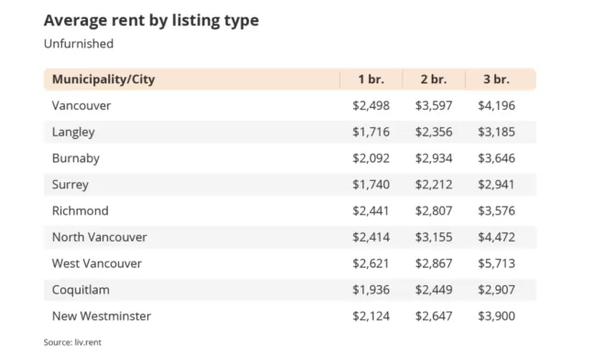The image size is (604, 364).
Task: Click Surrey's $2,212 two-bedroom value
Action: [x=434, y=185]
